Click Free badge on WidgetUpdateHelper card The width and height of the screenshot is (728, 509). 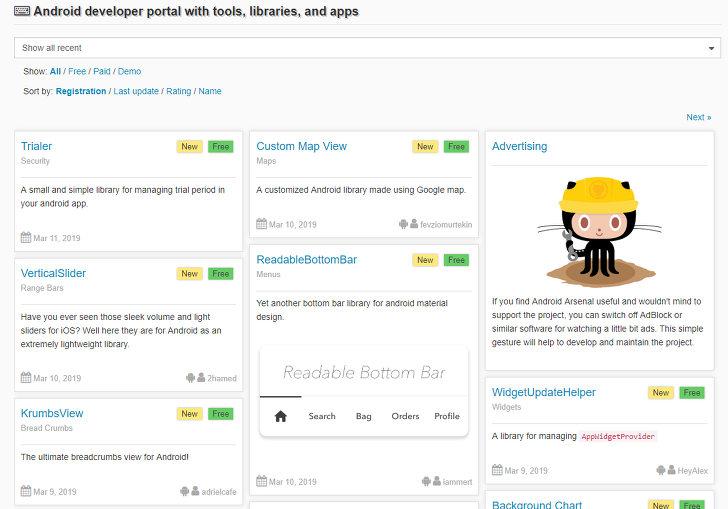coord(692,393)
